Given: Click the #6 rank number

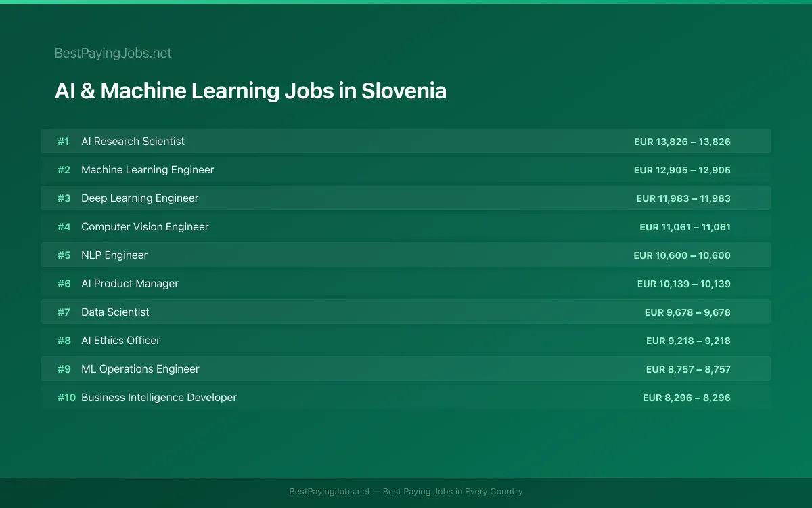Looking at the screenshot, I should 64,283.
